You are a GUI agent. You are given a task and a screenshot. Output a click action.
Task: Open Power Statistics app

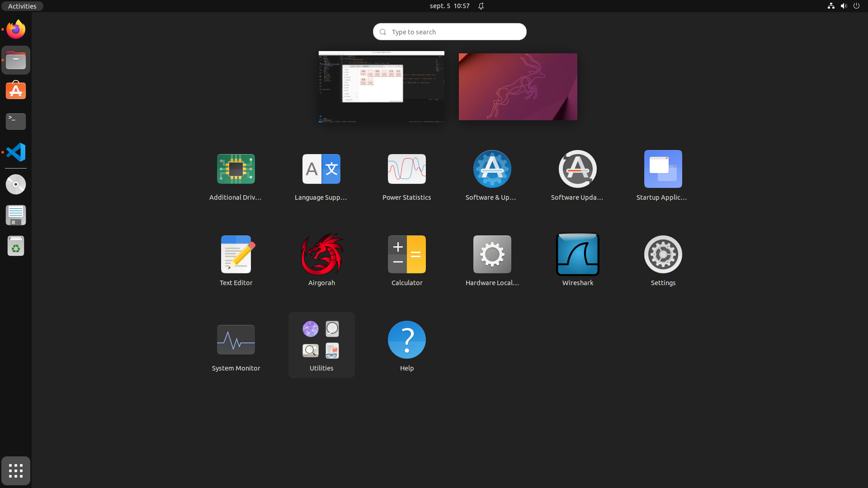coord(406,176)
